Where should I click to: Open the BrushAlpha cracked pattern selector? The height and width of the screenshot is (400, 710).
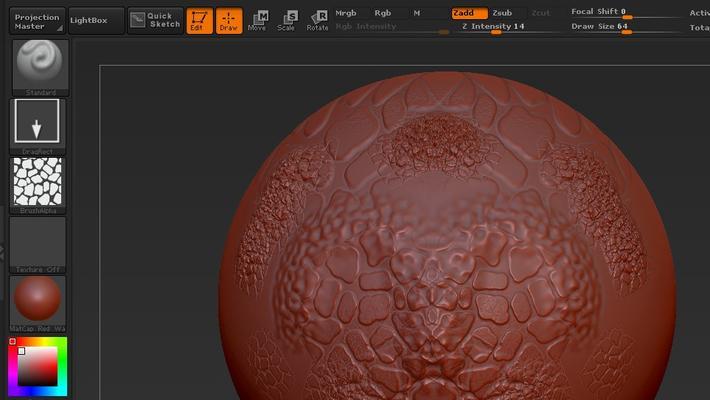coord(37,185)
